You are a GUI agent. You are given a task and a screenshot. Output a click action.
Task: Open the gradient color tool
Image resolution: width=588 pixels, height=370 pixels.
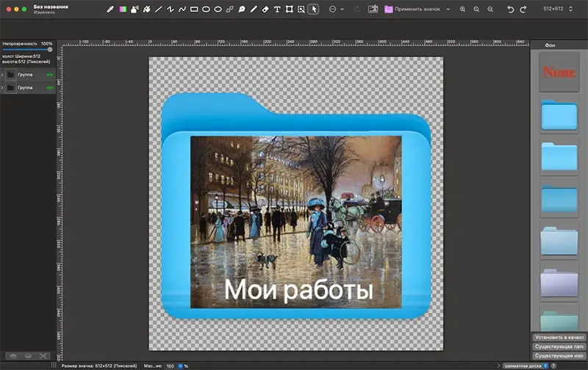click(x=123, y=10)
